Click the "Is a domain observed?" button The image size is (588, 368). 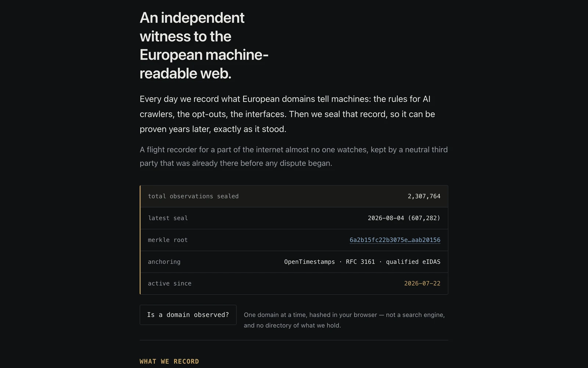point(188,315)
